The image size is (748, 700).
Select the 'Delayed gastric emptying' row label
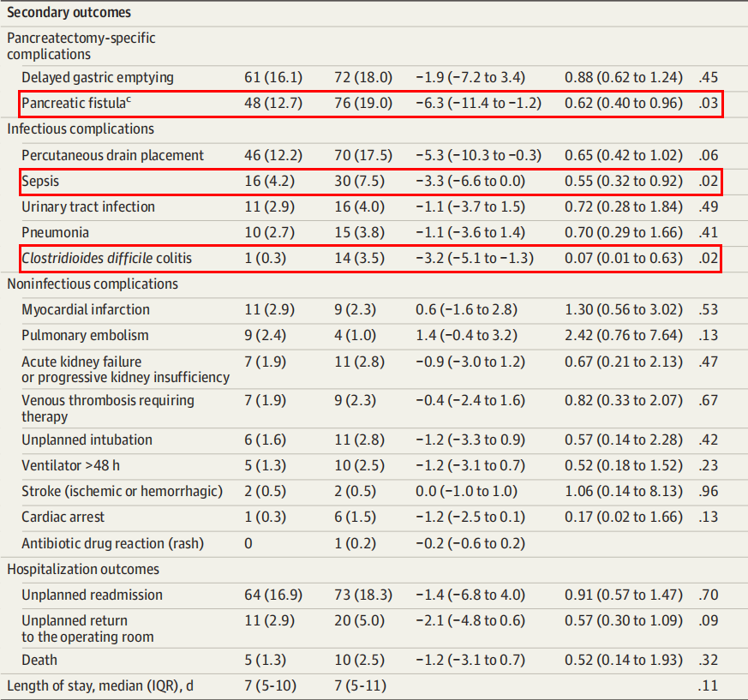98,78
